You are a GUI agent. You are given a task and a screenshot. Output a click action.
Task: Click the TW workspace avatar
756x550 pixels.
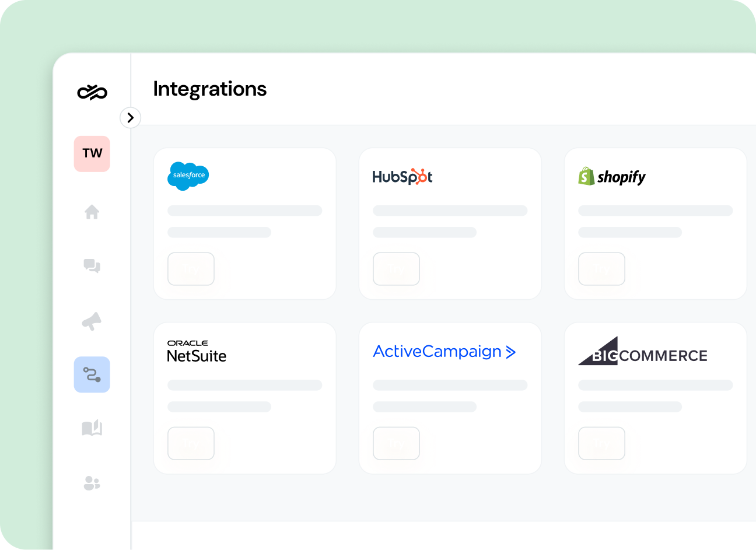(x=92, y=153)
